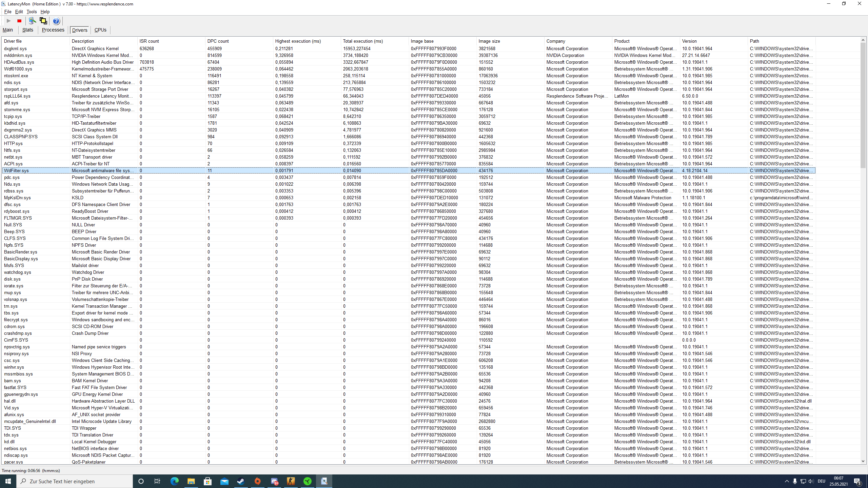
Task: Click the yellow overlapping windows toolbar icon
Action: (43, 21)
